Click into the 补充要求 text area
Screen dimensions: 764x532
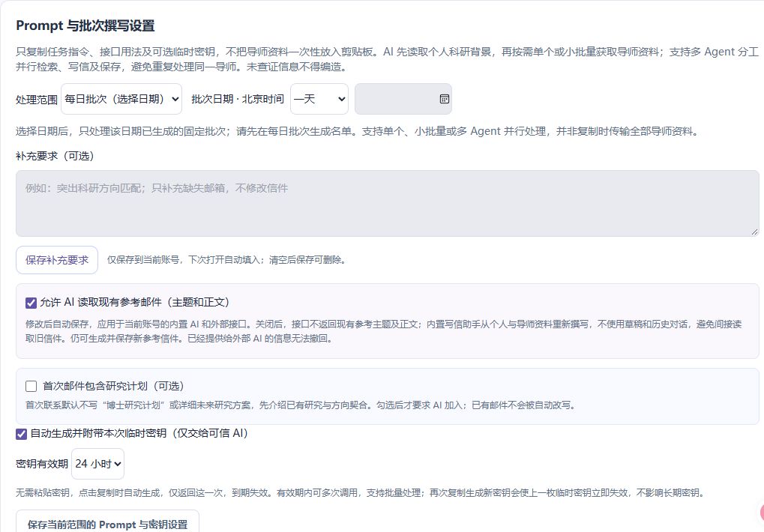point(388,204)
